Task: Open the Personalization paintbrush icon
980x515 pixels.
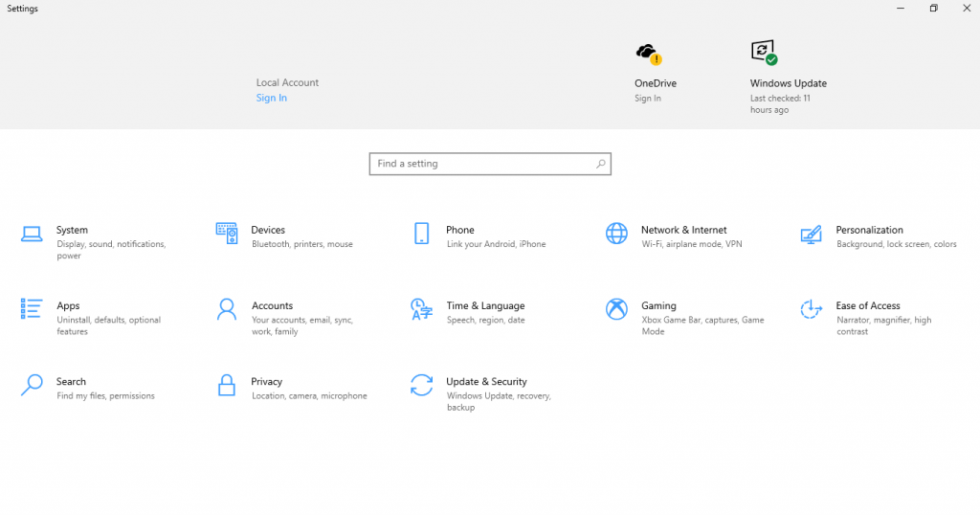Action: coord(812,235)
